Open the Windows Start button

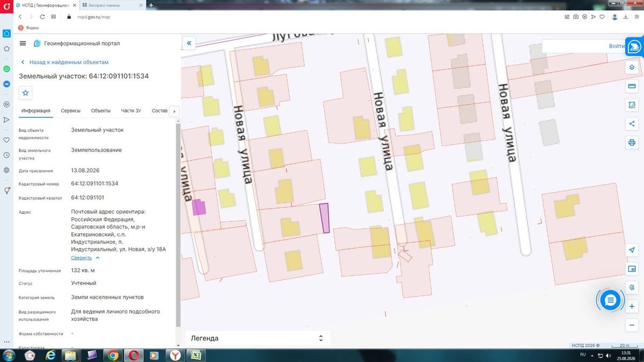coord(9,355)
